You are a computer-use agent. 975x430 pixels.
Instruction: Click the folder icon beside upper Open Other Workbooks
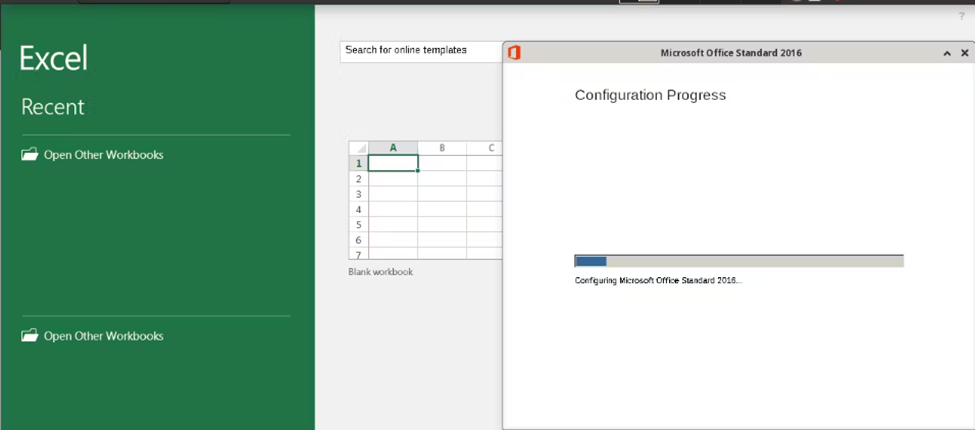pos(30,155)
